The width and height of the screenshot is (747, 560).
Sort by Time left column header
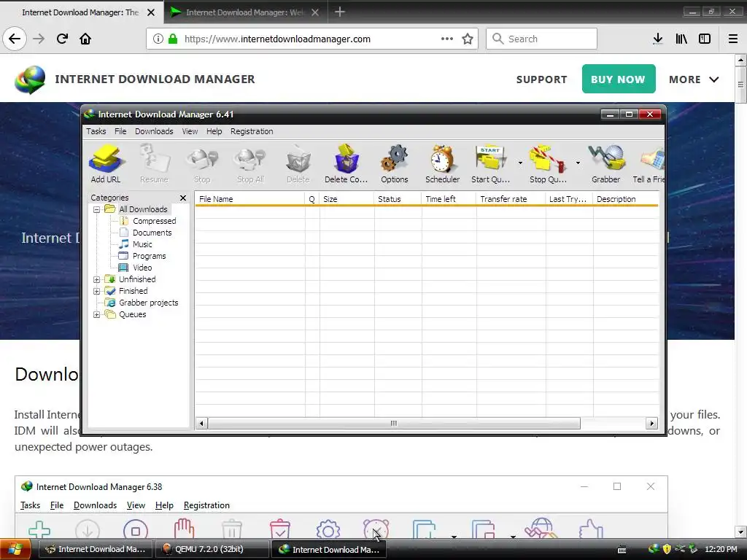tap(449, 199)
